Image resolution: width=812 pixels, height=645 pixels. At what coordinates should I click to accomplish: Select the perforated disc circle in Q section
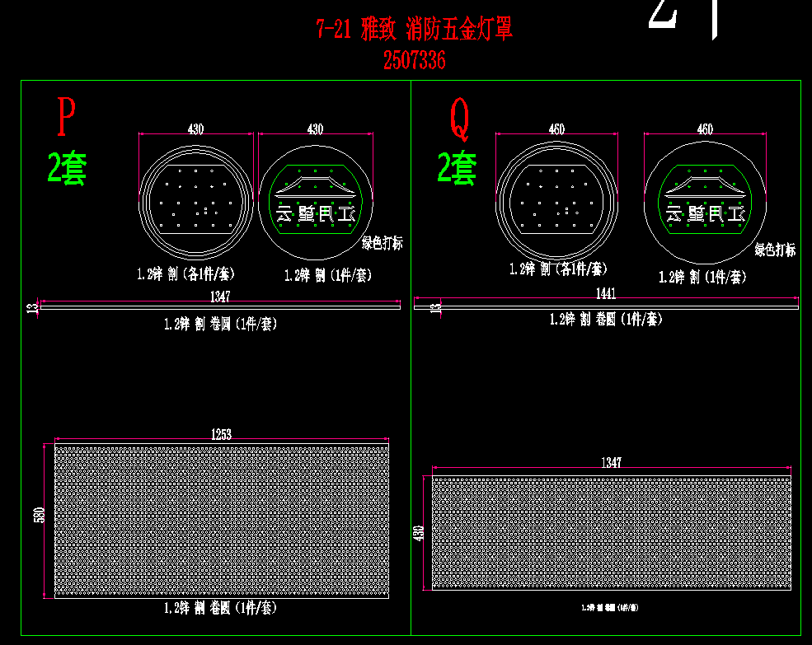pyautogui.click(x=556, y=200)
